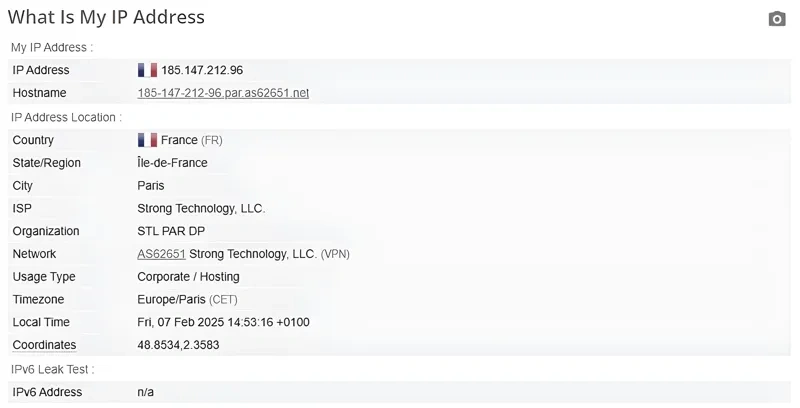
Task: Open the AS62651 network link
Action: coord(162,254)
